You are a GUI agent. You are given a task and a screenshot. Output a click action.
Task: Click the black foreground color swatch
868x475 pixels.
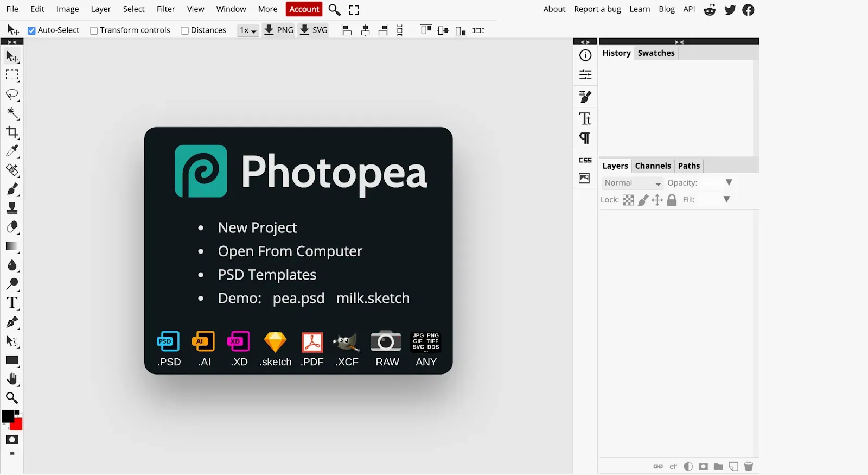click(x=8, y=416)
